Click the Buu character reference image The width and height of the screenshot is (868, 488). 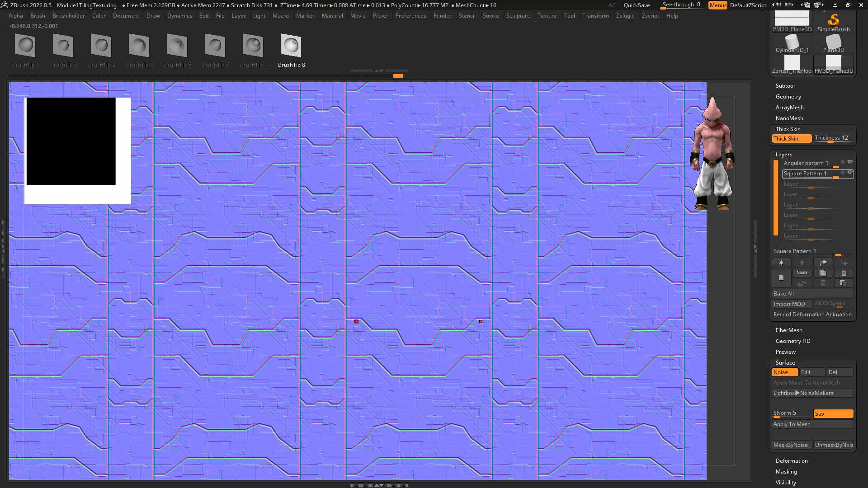pyautogui.click(x=712, y=154)
